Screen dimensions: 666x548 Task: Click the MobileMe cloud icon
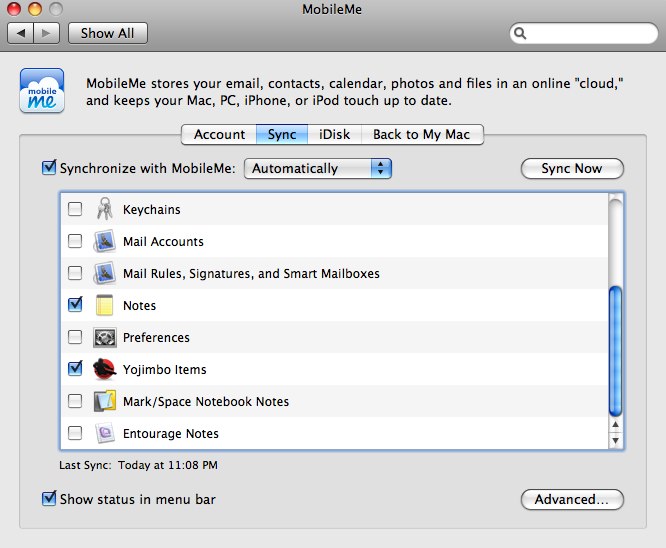click(42, 90)
